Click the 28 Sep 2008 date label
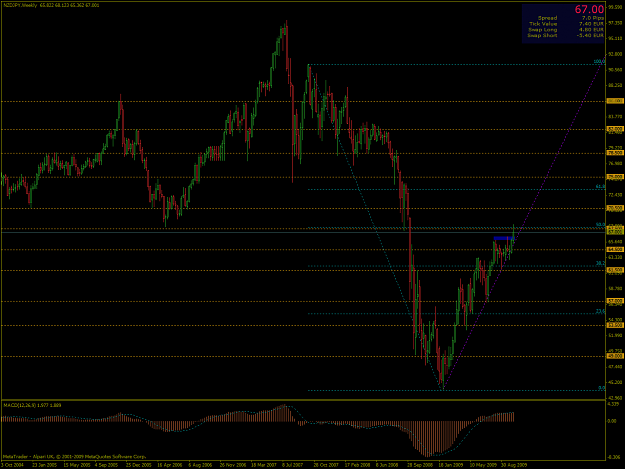This screenshot has width=625, height=469. coord(420,465)
